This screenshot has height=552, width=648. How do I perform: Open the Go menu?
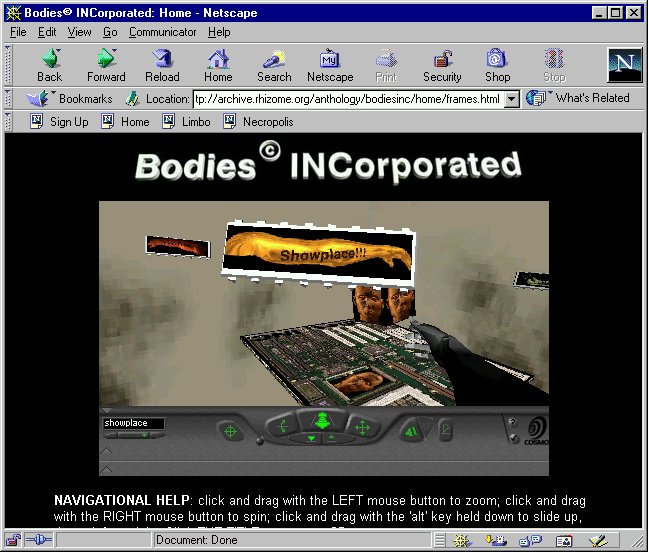[110, 32]
